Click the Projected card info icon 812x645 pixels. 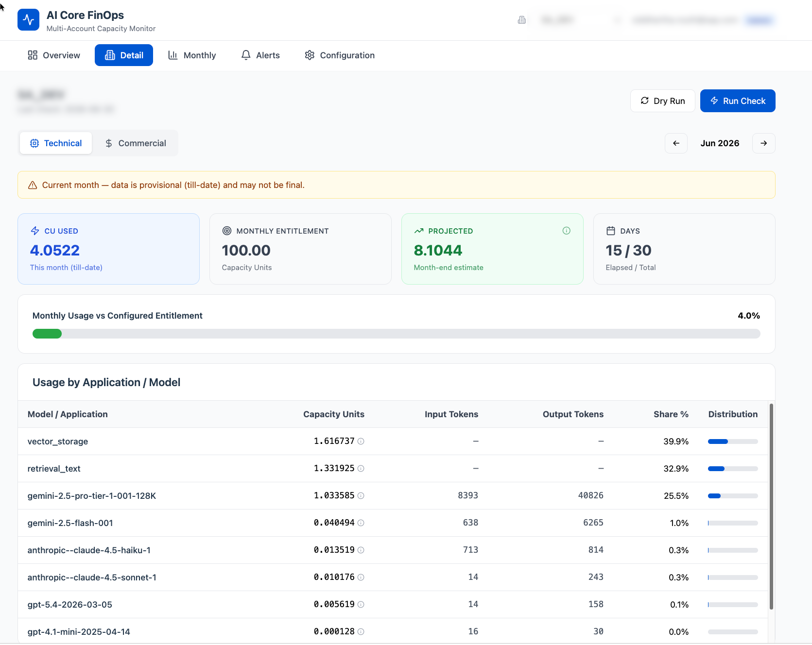click(567, 231)
